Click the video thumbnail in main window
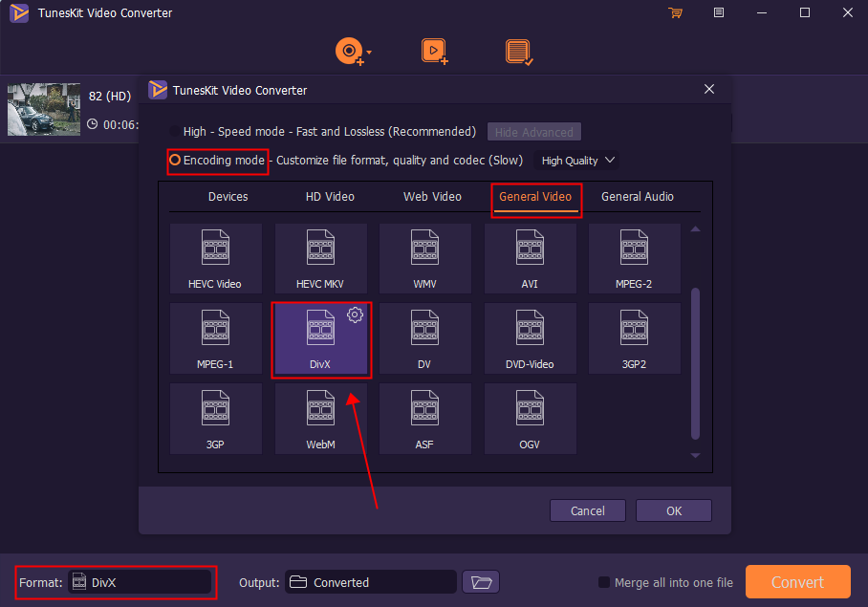Viewport: 868px width, 607px height. click(44, 109)
